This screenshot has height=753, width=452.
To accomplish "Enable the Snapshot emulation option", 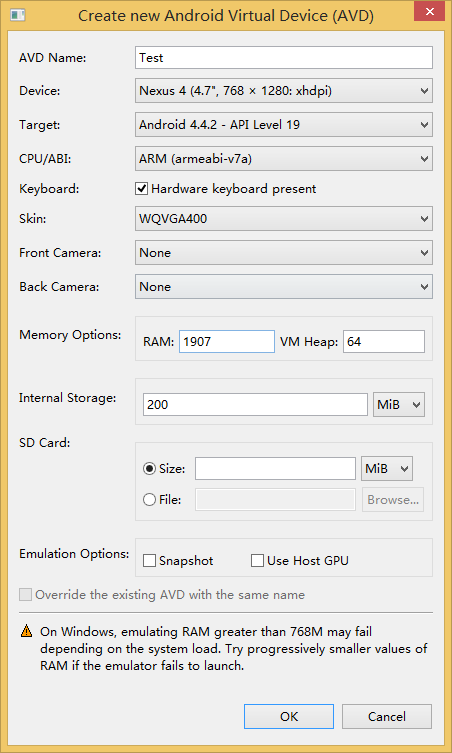I will 149,560.
